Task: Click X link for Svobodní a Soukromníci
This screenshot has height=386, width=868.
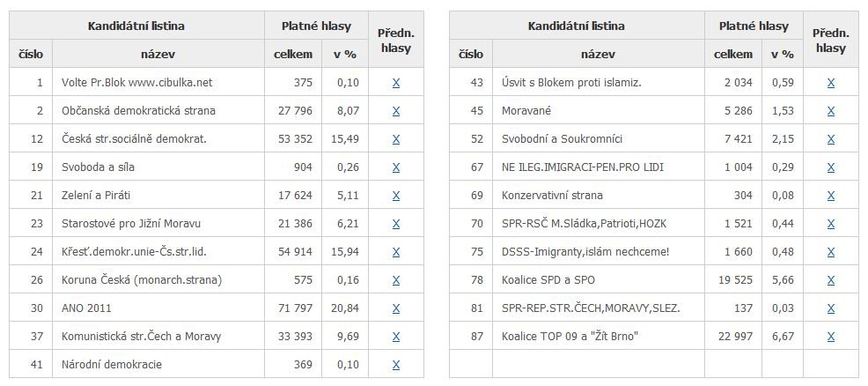Action: coord(831,139)
